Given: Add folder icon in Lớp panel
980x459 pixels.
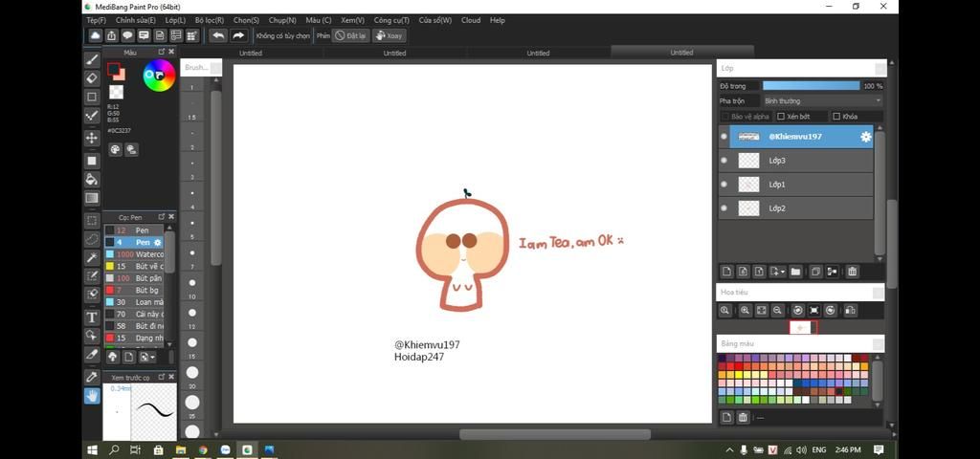Looking at the screenshot, I should pos(795,272).
